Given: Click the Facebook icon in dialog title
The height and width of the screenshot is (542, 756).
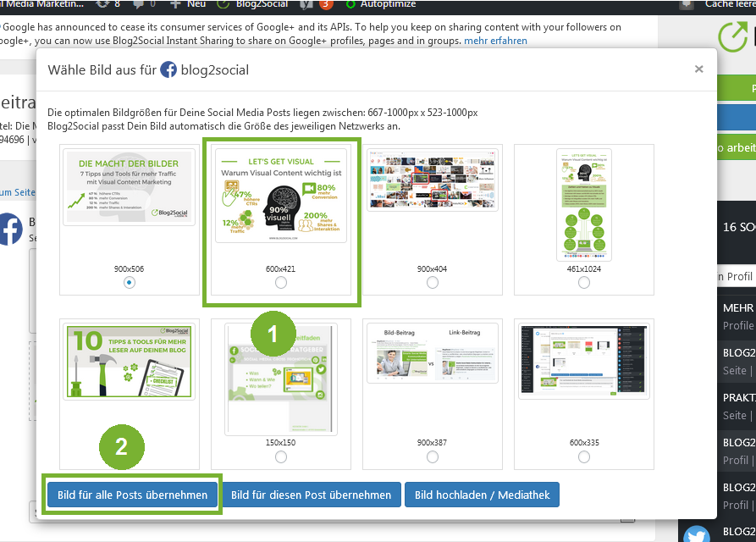Looking at the screenshot, I should (x=168, y=69).
